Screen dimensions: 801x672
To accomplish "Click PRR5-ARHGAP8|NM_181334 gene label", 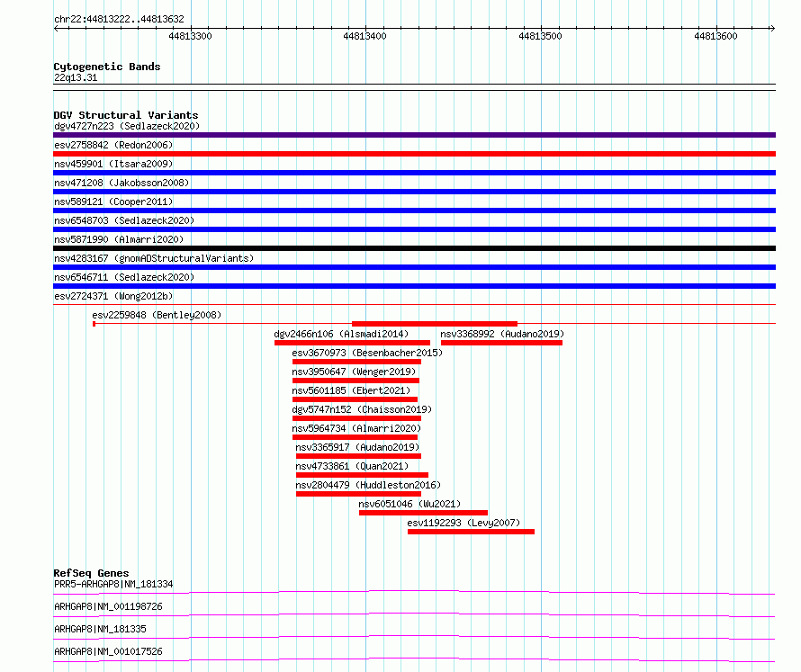I will click(x=113, y=584).
